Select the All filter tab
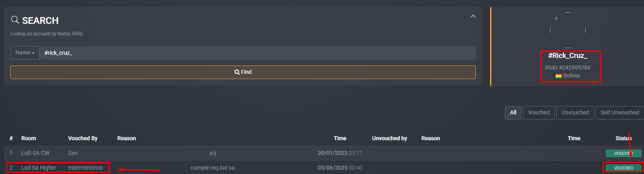The image size is (644, 174). tap(513, 112)
